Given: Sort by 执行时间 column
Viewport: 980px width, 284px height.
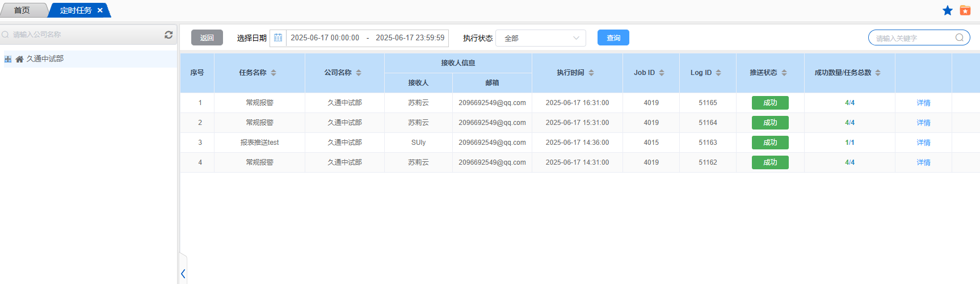Looking at the screenshot, I should [x=591, y=73].
